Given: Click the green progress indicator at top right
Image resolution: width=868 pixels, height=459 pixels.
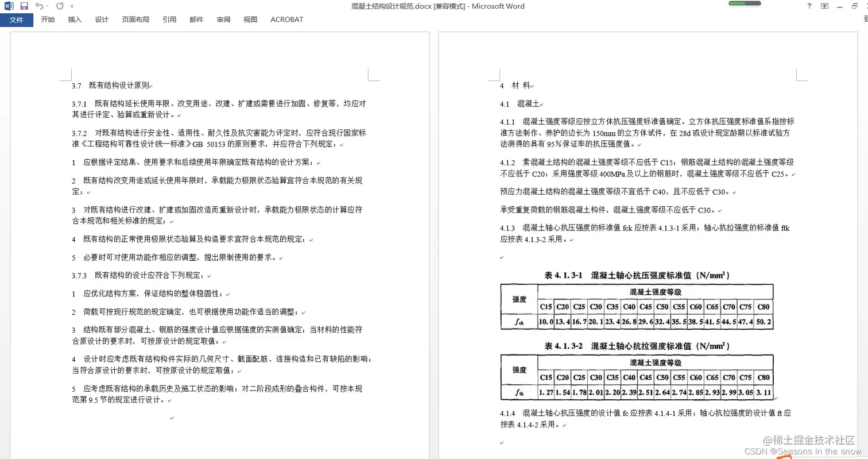Looking at the screenshot, I should click(x=744, y=3).
